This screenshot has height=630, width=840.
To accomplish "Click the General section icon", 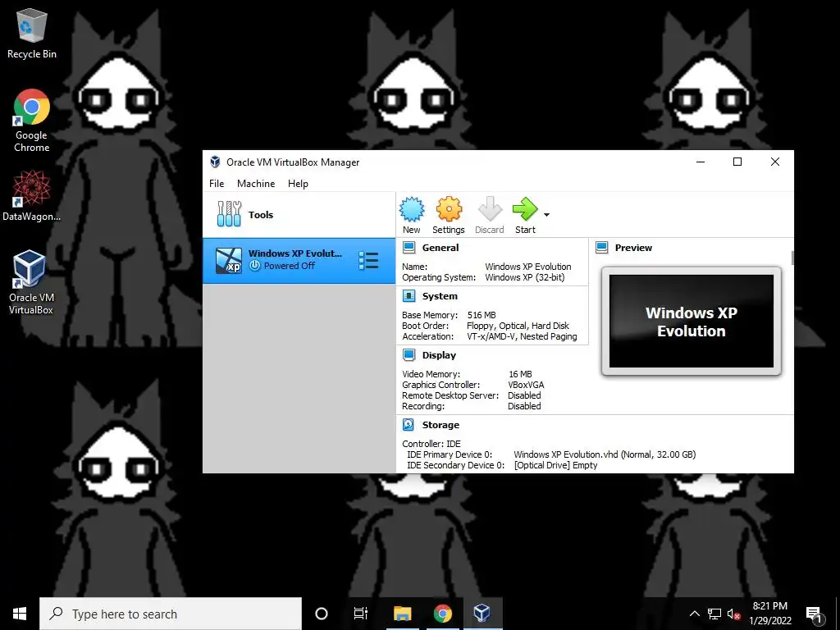I will (x=409, y=248).
